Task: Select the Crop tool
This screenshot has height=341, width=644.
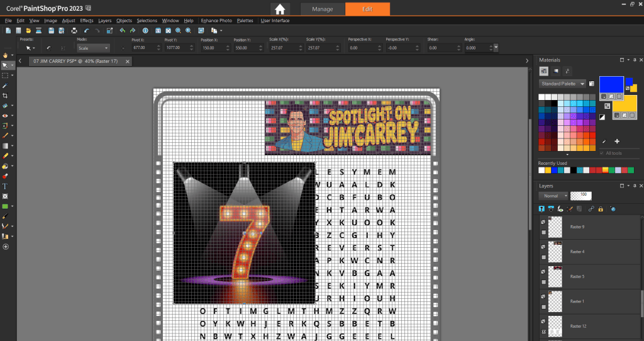Action: coord(5,96)
